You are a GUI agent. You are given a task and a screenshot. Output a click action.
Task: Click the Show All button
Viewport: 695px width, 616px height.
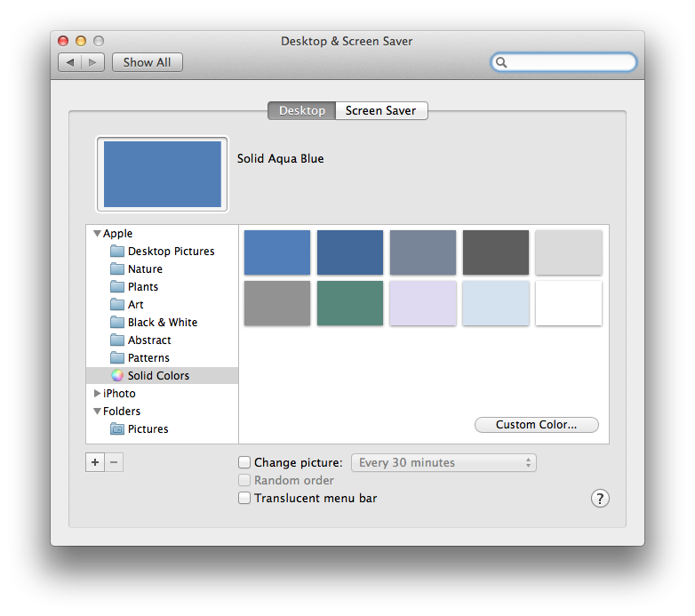(148, 62)
